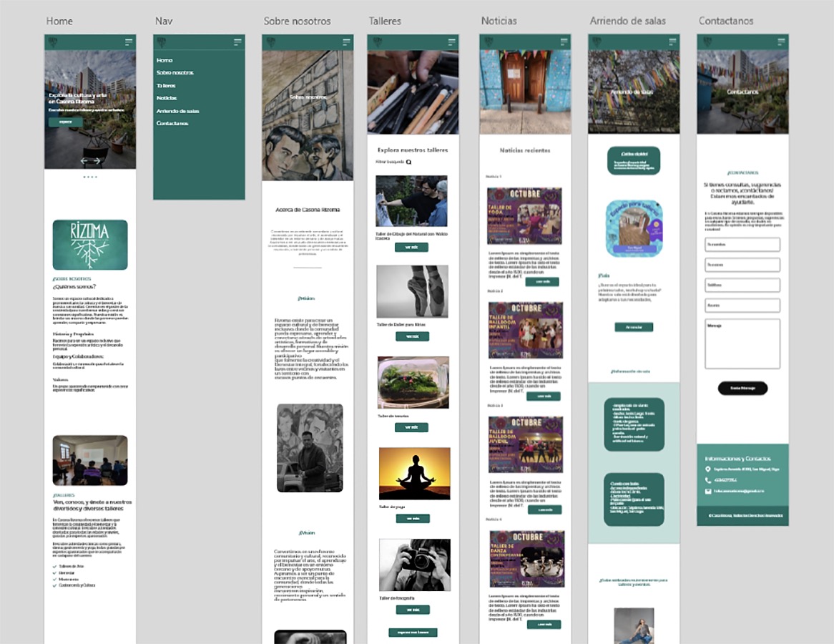Viewport: 834px width, 644px height.
Task: Click the right carousel arrow on Home hero
Action: point(97,160)
